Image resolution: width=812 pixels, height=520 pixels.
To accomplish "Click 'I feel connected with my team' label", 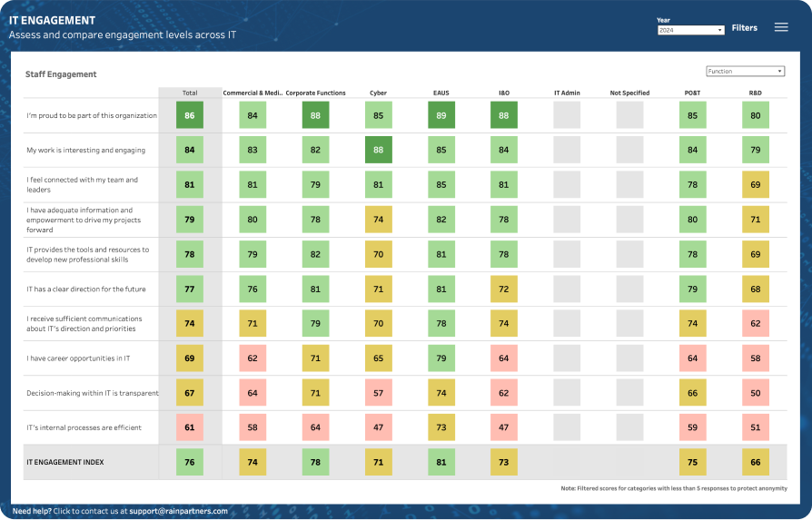I will (83, 185).
